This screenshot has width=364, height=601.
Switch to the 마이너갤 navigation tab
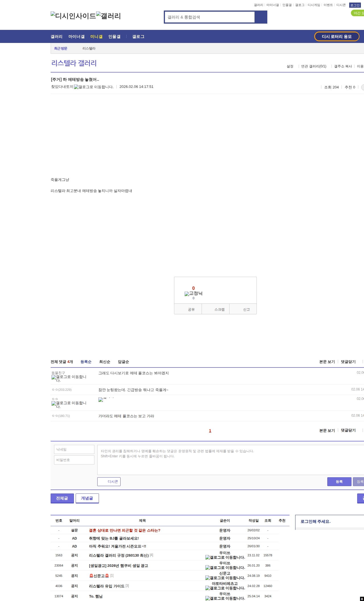(76, 37)
